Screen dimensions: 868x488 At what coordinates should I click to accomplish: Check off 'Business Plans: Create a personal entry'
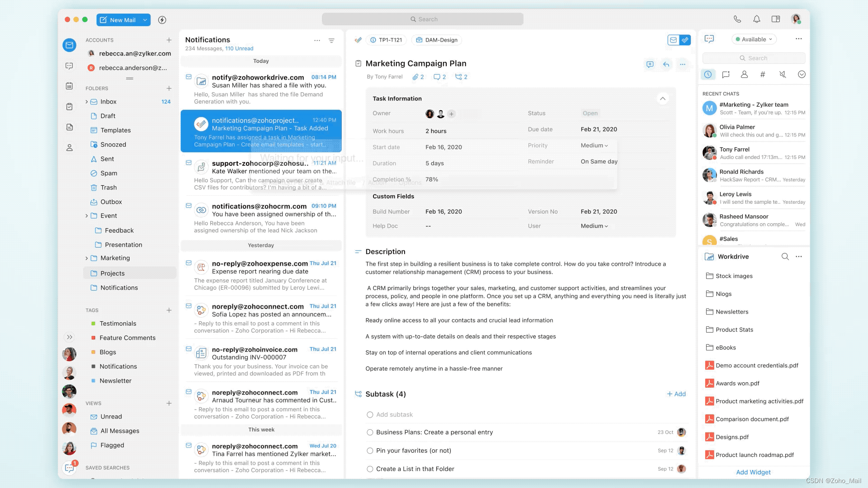[x=370, y=432]
